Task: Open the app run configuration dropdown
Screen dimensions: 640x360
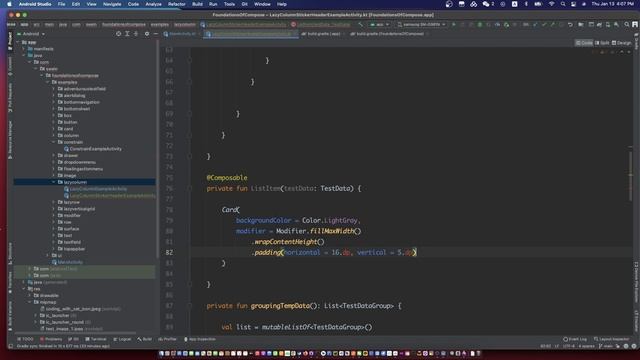Action: pos(379,24)
